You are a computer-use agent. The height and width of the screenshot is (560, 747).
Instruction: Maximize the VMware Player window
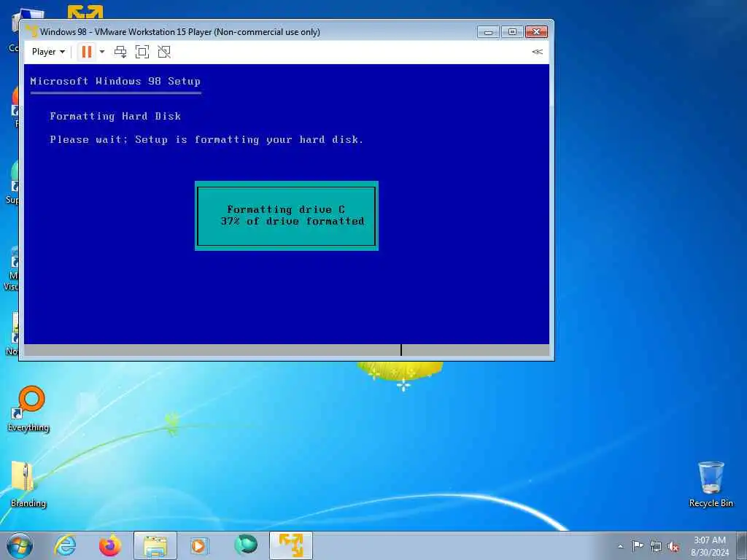pos(512,32)
